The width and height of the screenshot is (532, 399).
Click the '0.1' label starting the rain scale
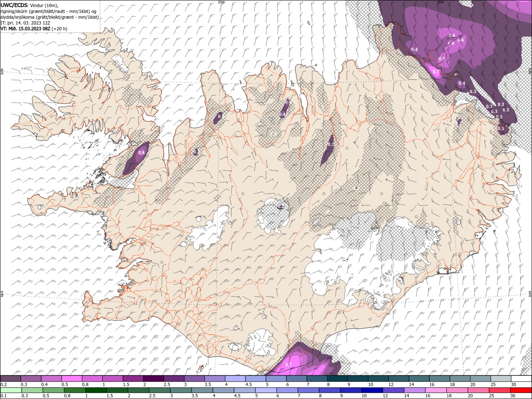click(x=3, y=396)
